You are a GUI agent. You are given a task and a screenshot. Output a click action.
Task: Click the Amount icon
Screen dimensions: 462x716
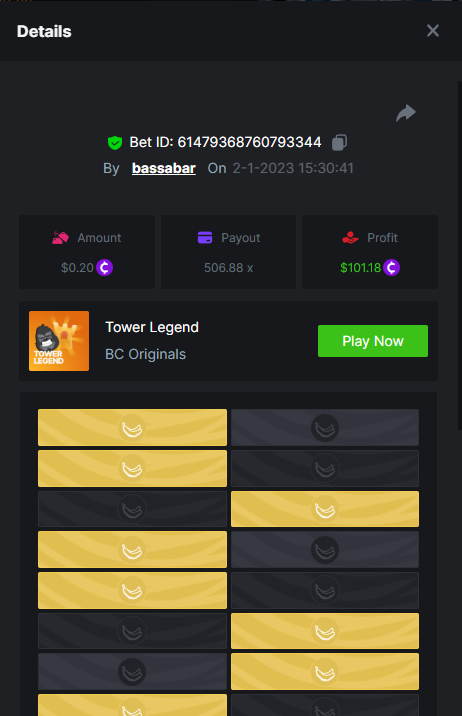[x=60, y=238]
